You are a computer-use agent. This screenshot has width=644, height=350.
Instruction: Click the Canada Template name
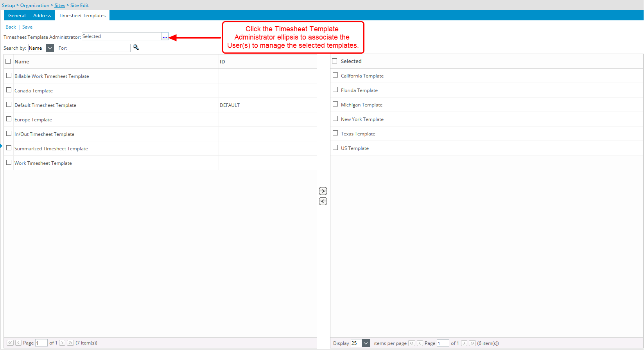[x=34, y=90]
